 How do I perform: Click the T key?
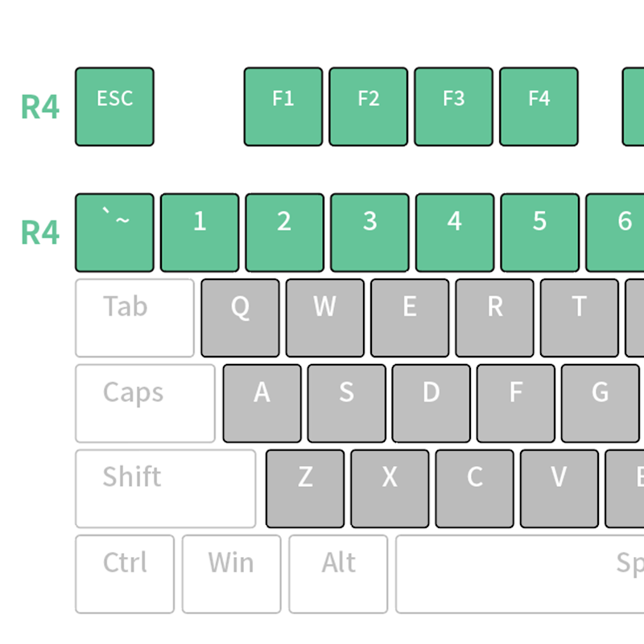click(x=579, y=318)
